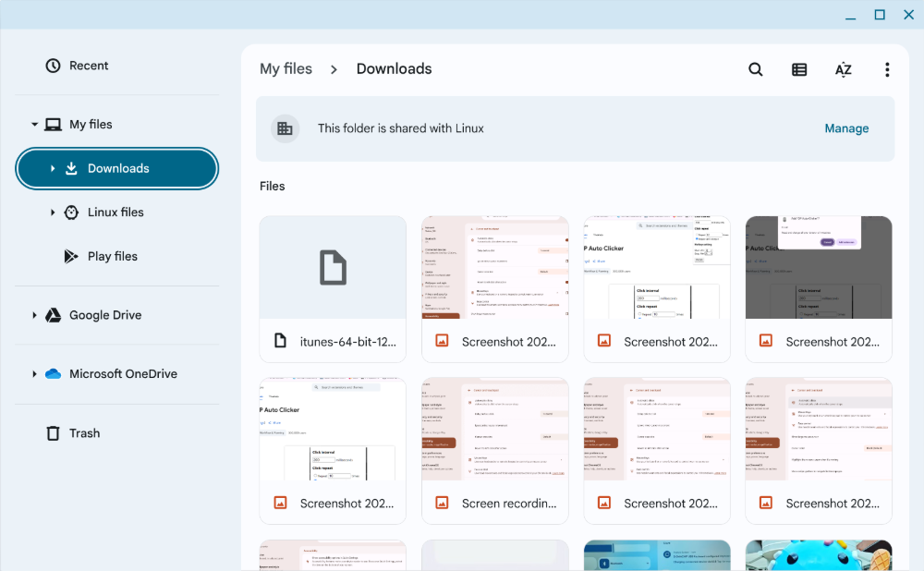Go to My files in the breadcrumb
The height and width of the screenshot is (571, 924).
click(x=286, y=69)
